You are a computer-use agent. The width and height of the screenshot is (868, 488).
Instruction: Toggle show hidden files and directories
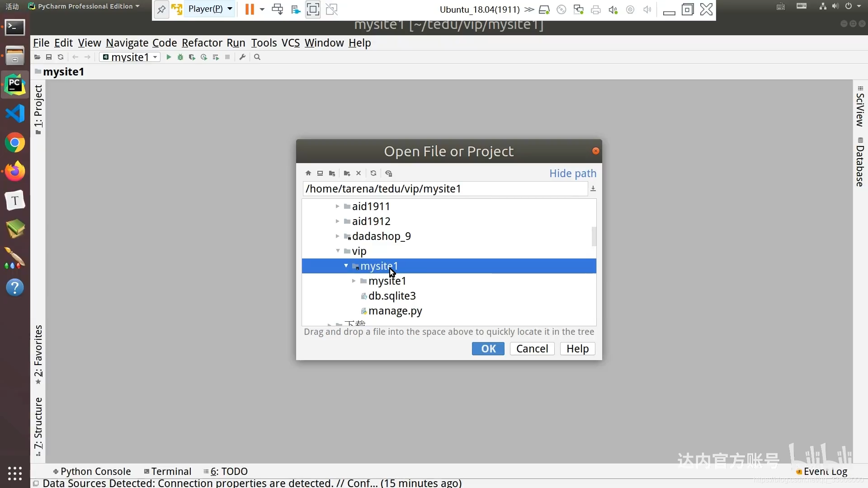(x=389, y=174)
